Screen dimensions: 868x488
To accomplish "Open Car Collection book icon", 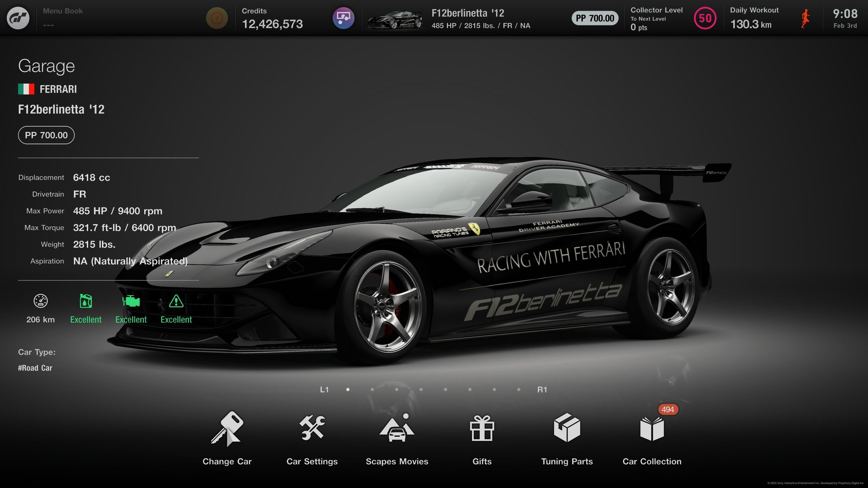I will tap(652, 429).
